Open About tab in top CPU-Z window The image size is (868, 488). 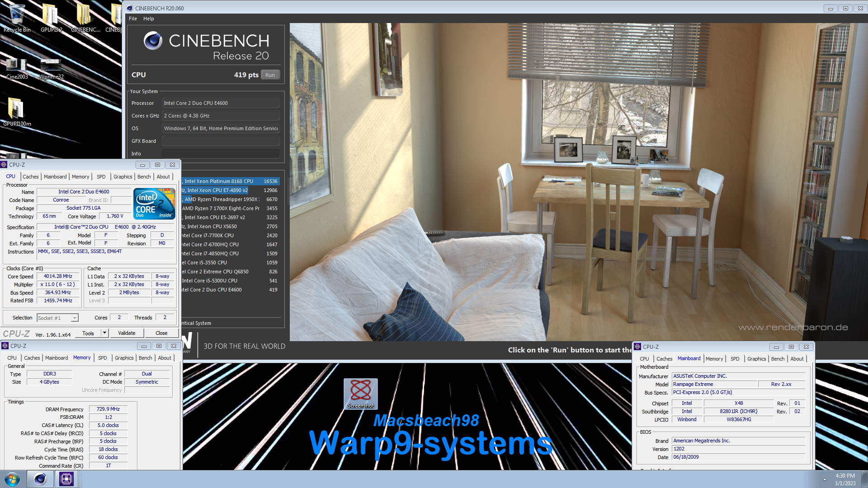163,177
